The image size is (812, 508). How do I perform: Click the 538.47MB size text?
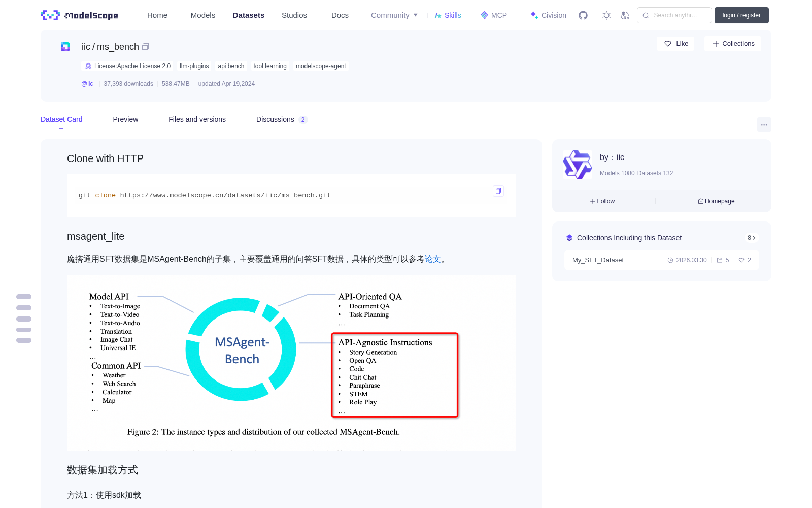[x=176, y=84]
